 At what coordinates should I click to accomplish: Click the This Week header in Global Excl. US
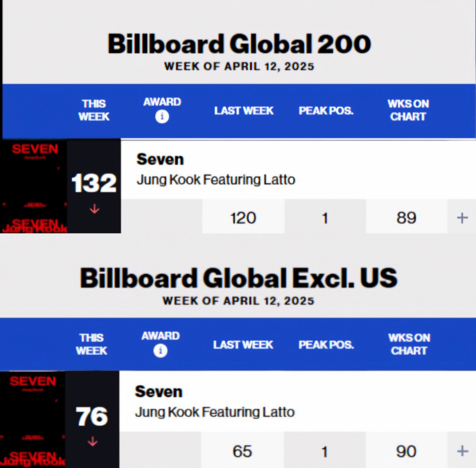(x=92, y=344)
